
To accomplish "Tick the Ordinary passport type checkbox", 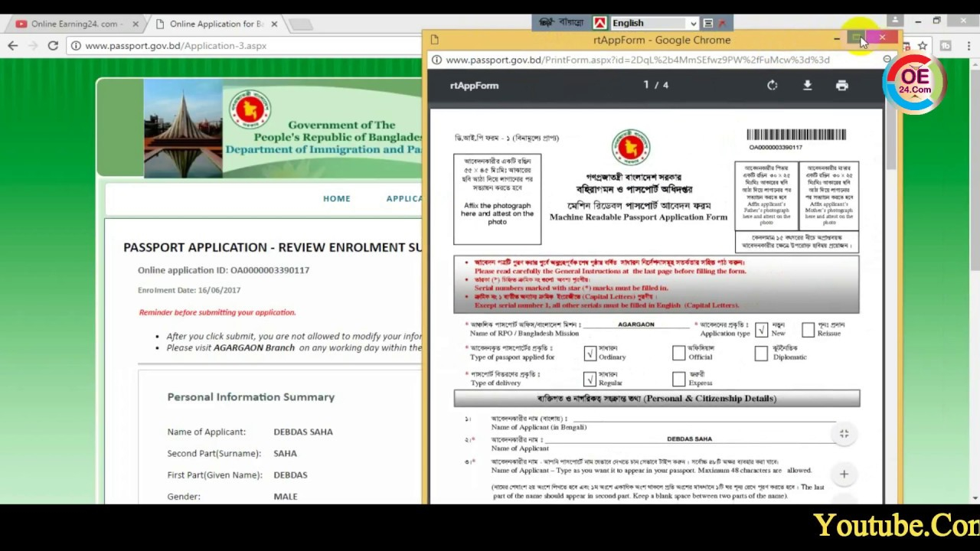I will coord(590,353).
